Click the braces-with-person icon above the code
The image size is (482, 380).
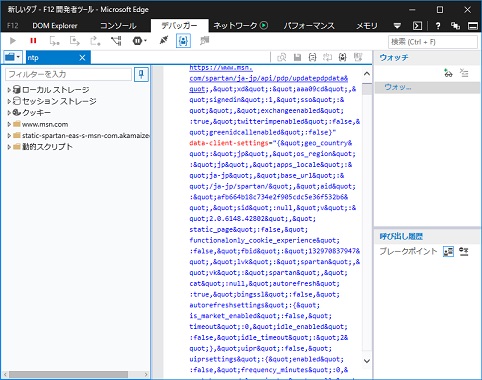(342, 57)
